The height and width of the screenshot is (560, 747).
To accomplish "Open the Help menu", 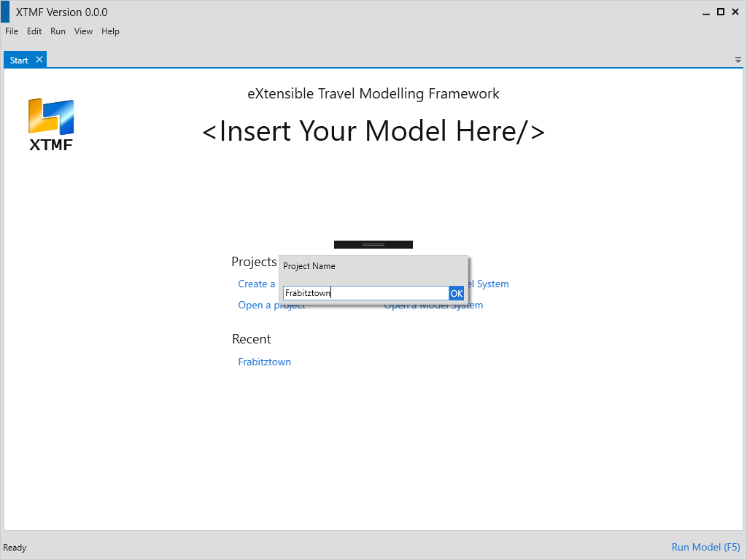I will point(110,31).
